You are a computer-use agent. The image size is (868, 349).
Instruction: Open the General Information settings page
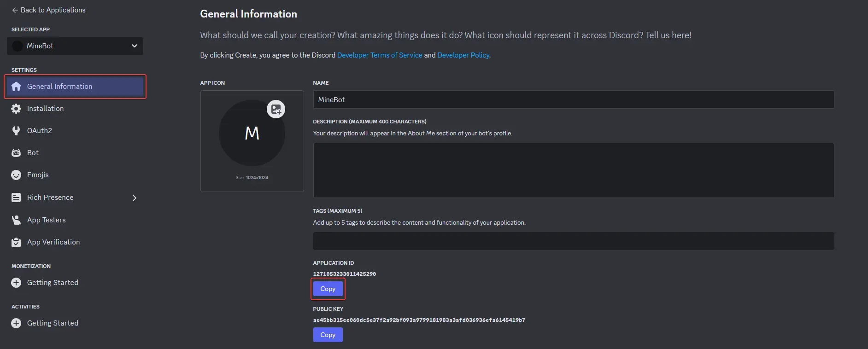tap(75, 87)
